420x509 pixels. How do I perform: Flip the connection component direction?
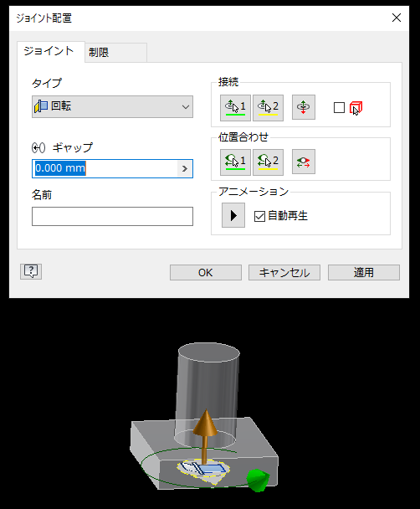point(303,107)
